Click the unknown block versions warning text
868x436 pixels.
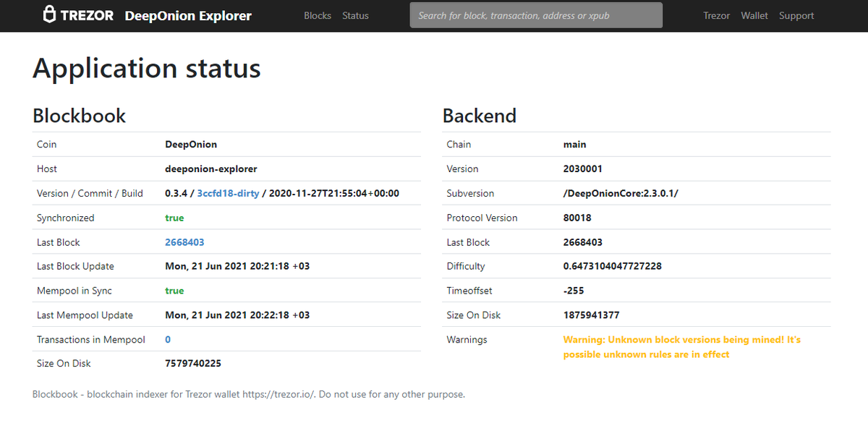tap(682, 347)
